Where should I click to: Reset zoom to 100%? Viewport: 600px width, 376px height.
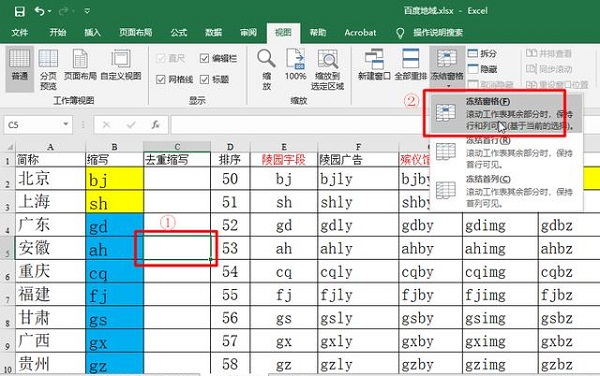coord(295,64)
